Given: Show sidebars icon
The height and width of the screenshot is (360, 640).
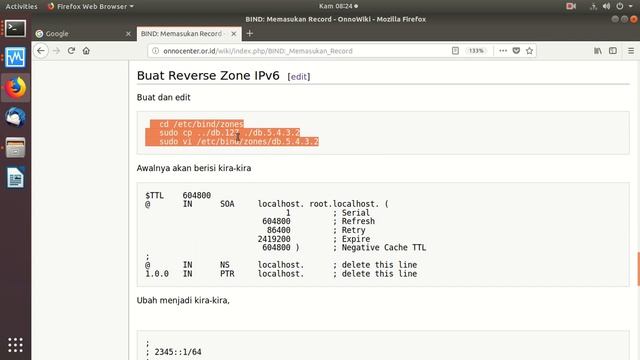Looking at the screenshot, I should click(613, 51).
